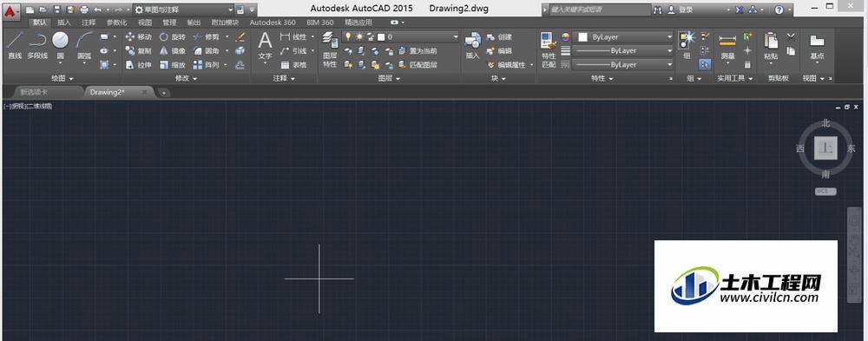Toggle layer 0 on/off light bulb

coord(348,37)
